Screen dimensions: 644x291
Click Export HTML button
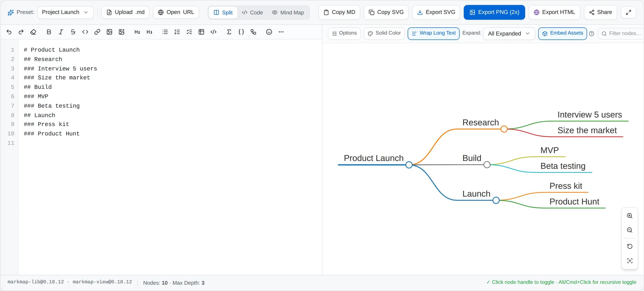(x=554, y=12)
